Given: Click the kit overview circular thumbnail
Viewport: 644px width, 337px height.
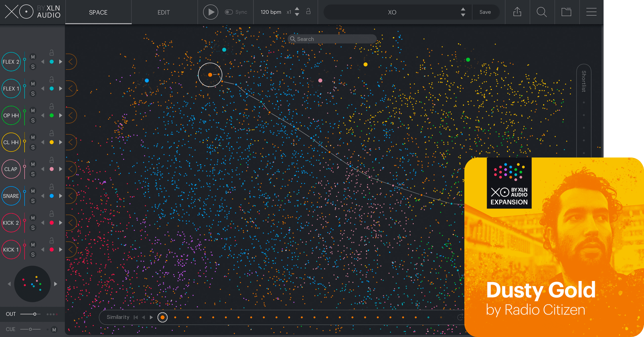Looking at the screenshot, I should tap(32, 284).
